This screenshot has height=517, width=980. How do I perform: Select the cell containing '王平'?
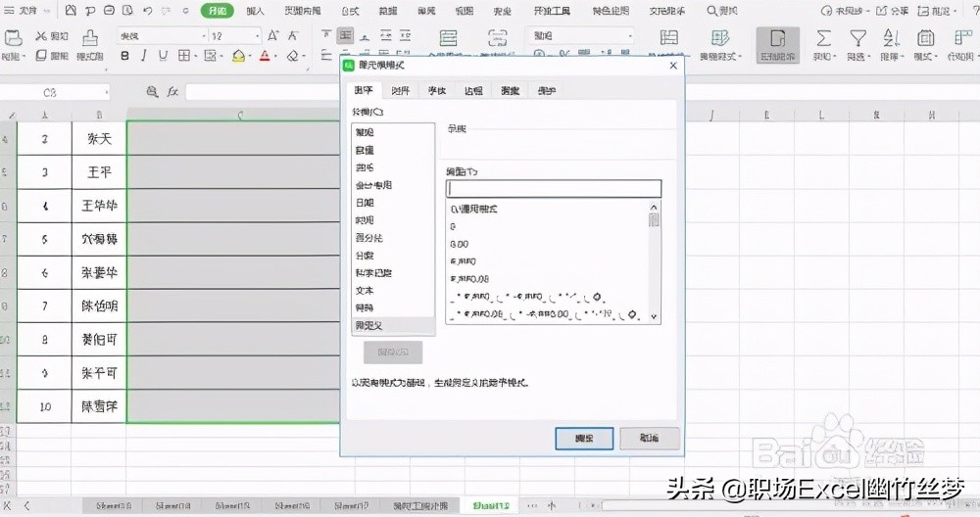(99, 172)
